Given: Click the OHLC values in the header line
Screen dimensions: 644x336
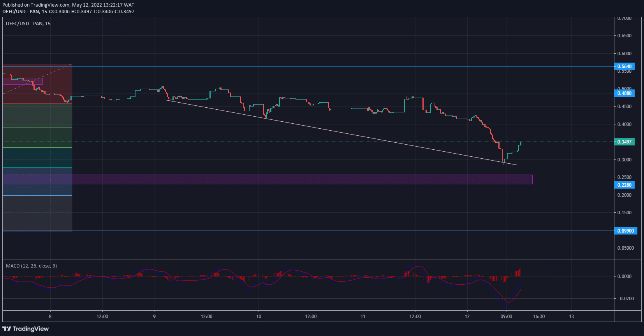Looking at the screenshot, I should (91, 12).
